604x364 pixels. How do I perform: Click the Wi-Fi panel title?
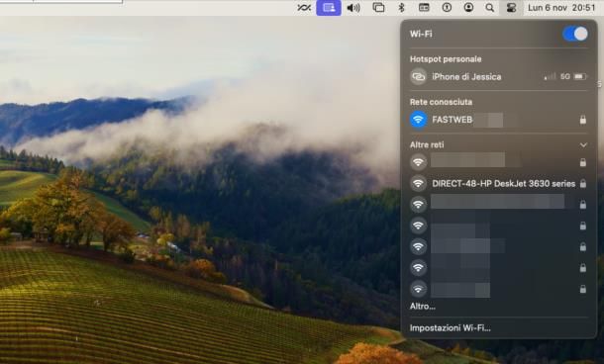[421, 34]
